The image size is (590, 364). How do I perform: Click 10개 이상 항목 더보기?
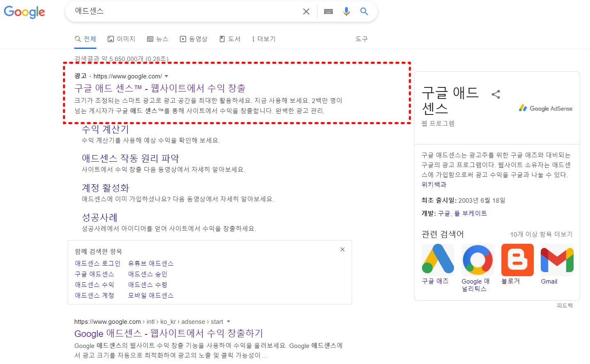coord(541,234)
